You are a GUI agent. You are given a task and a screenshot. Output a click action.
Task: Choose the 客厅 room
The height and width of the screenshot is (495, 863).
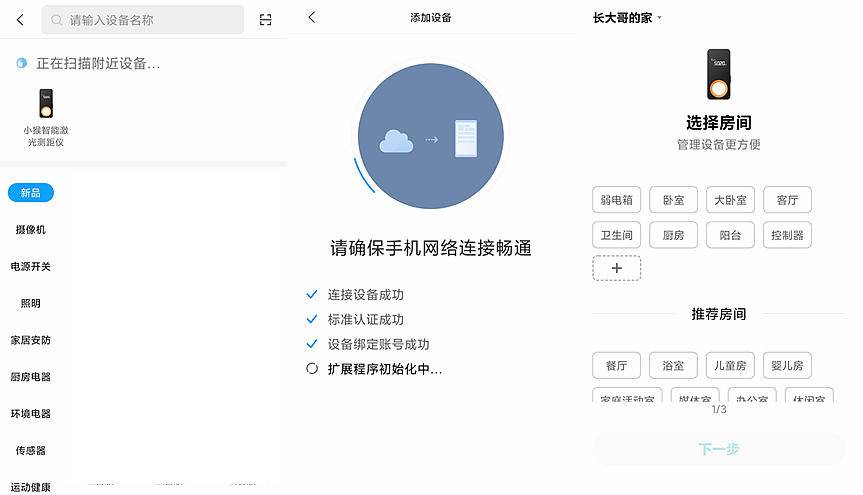pos(788,200)
